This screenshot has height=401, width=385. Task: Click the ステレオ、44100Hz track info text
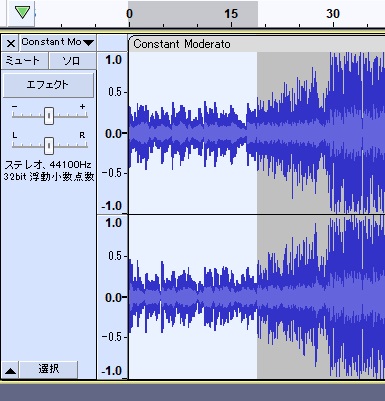48,165
